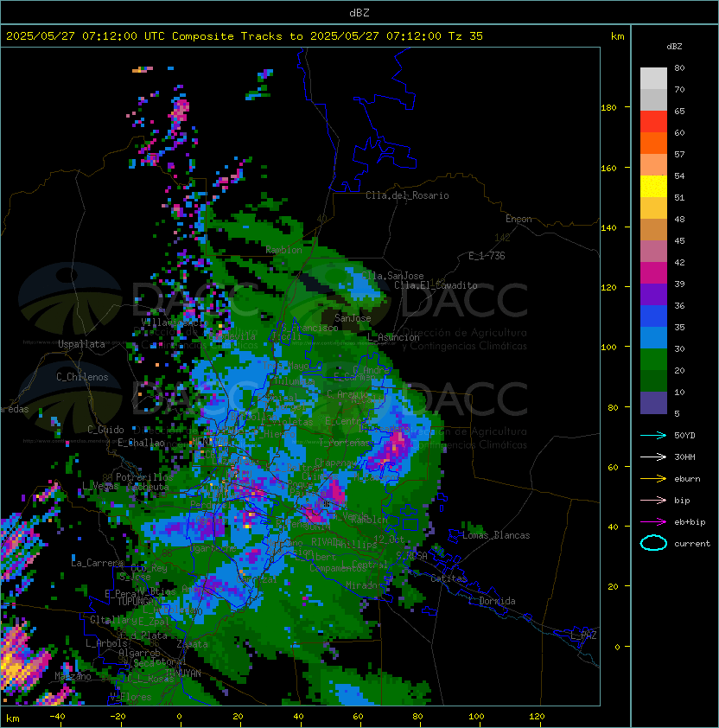
Task: Click the 0 km tick on horizontal axis
Action: click(179, 717)
